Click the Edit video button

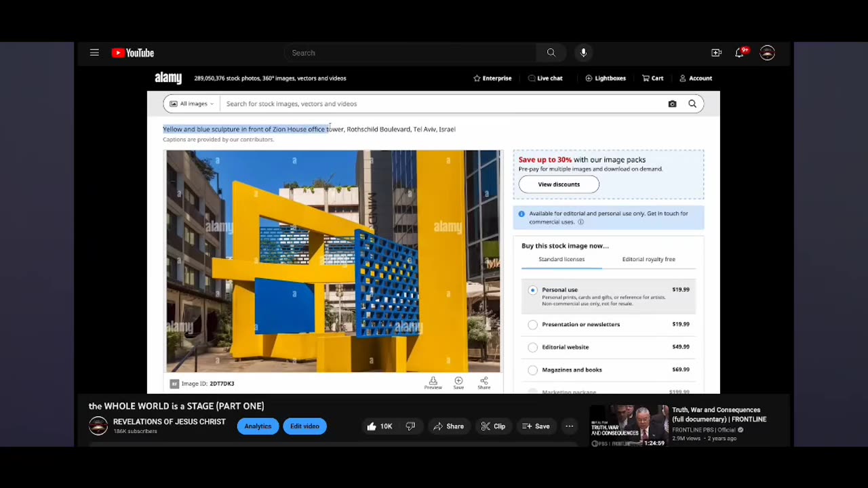tap(304, 426)
